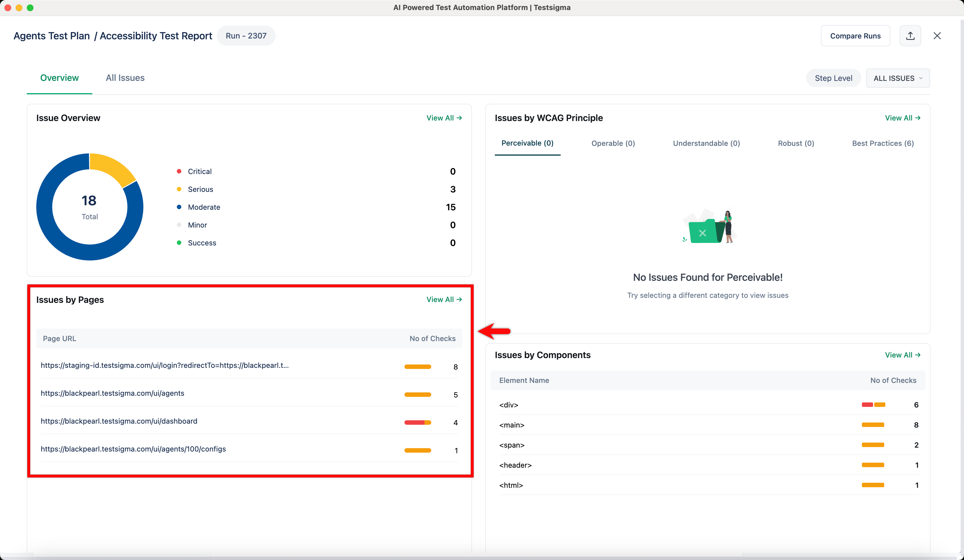This screenshot has height=560, width=964.
Task: Click the Compare Runs button
Action: coord(855,36)
